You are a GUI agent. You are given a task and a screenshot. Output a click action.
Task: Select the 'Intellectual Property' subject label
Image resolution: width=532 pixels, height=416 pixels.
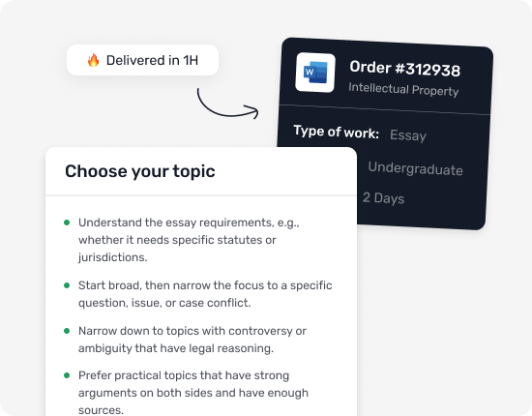click(x=403, y=89)
